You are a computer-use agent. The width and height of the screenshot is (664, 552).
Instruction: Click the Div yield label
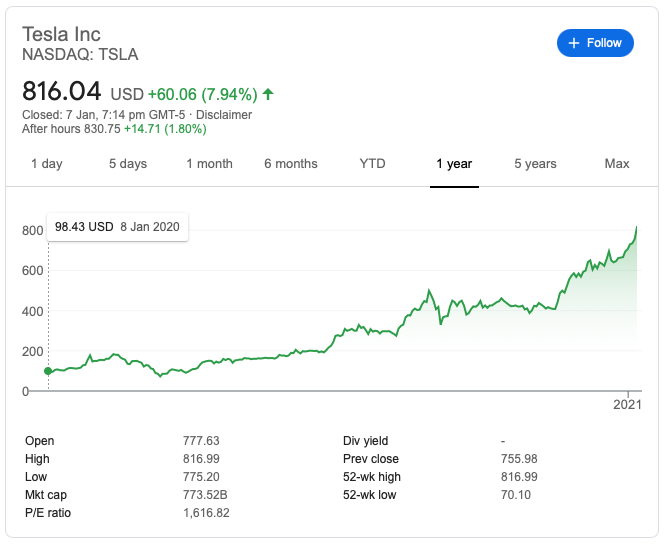click(x=365, y=441)
